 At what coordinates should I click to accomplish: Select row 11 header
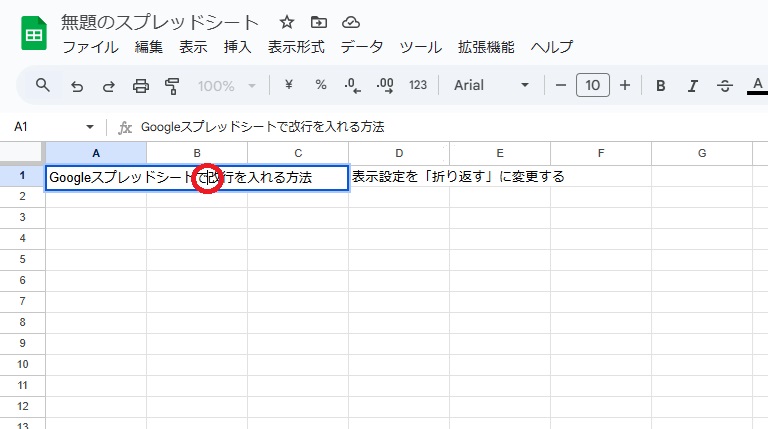click(22, 385)
